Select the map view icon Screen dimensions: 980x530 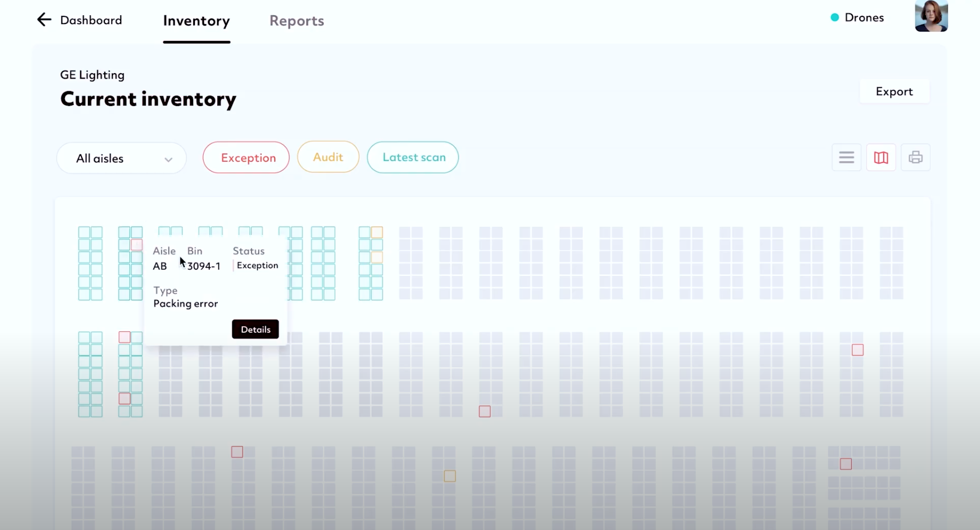click(881, 158)
